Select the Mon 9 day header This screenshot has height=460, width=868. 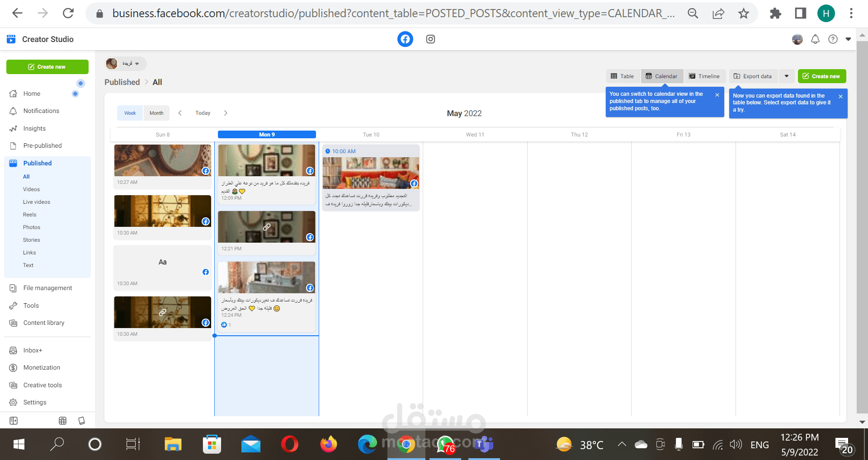[x=267, y=135]
